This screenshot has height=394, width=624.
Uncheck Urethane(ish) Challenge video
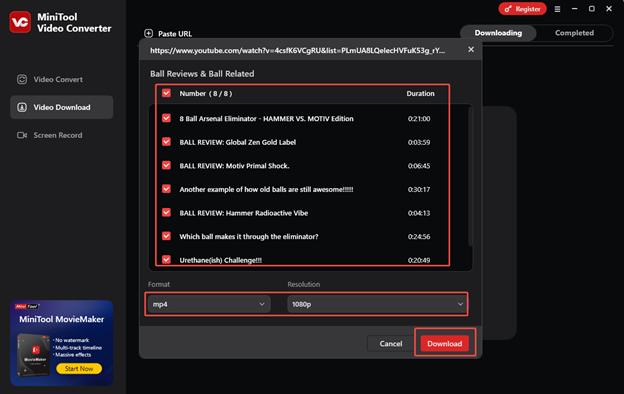(x=166, y=259)
